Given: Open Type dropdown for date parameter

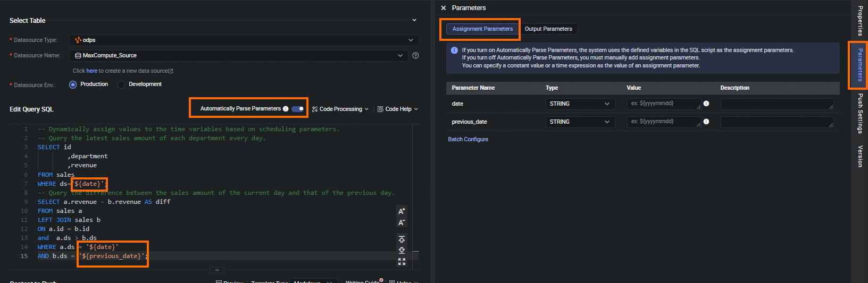Looking at the screenshot, I should [x=580, y=104].
